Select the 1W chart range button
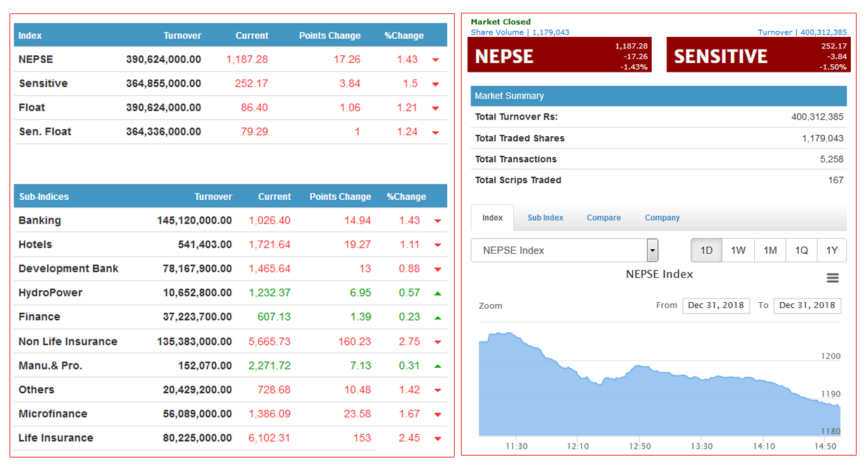868x467 pixels. pos(738,251)
